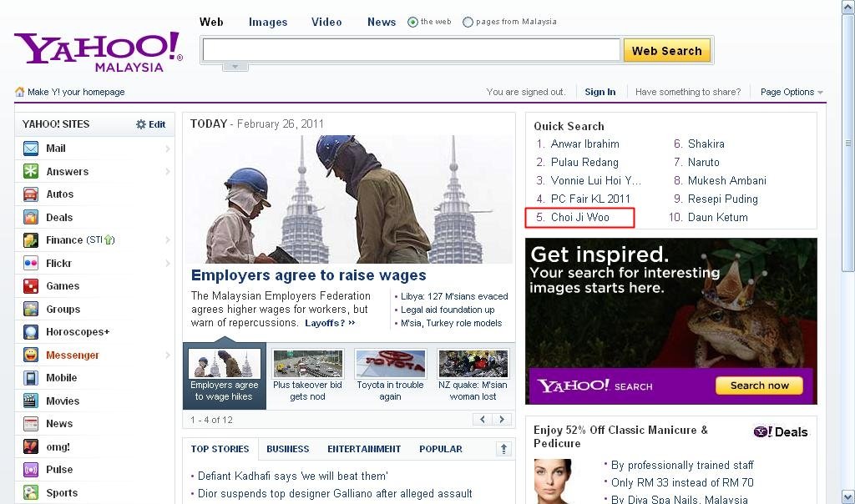The width and height of the screenshot is (855, 504).
Task: Click the house icon beside Make Y! your homepage
Action: click(20, 92)
